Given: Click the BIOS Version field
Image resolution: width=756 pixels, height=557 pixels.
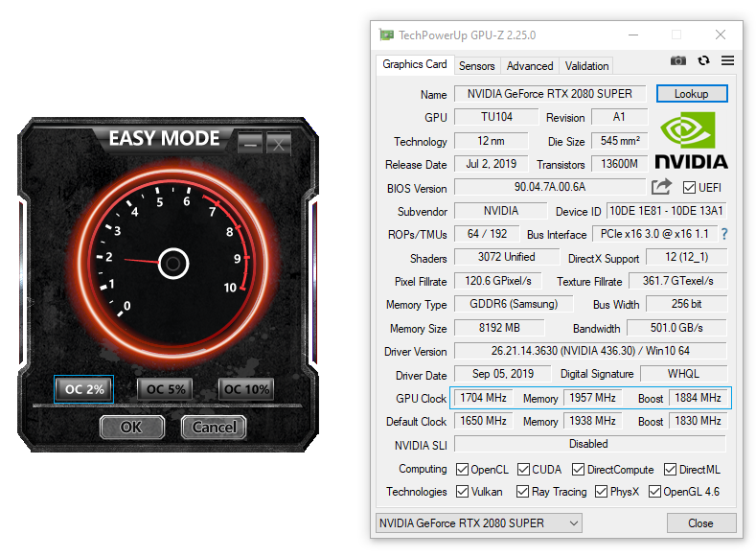Looking at the screenshot, I should (x=550, y=187).
